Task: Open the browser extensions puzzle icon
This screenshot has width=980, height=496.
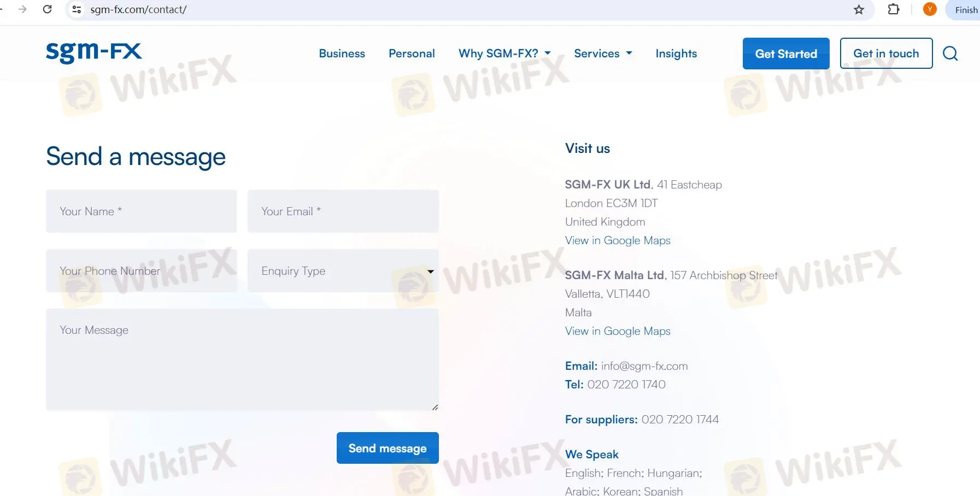Action: coord(894,9)
